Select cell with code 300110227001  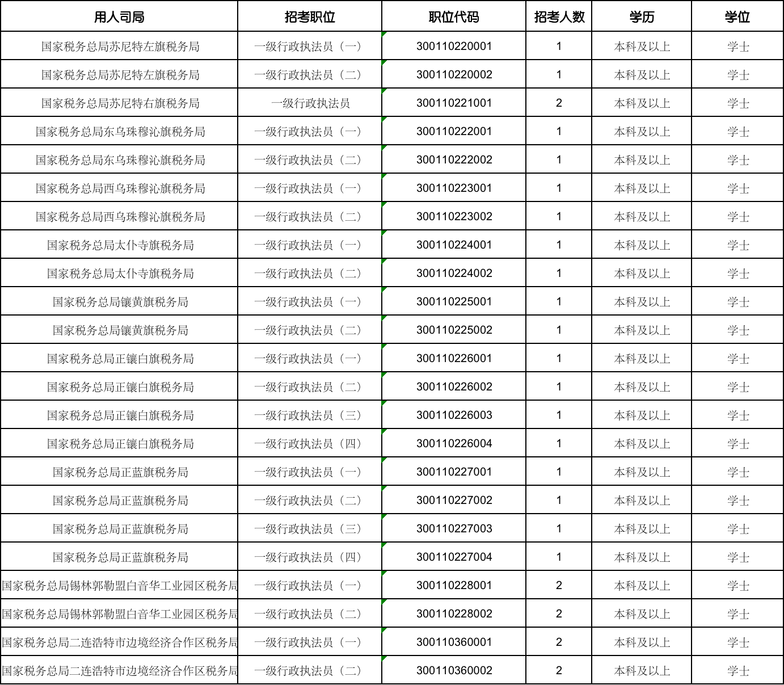click(454, 472)
